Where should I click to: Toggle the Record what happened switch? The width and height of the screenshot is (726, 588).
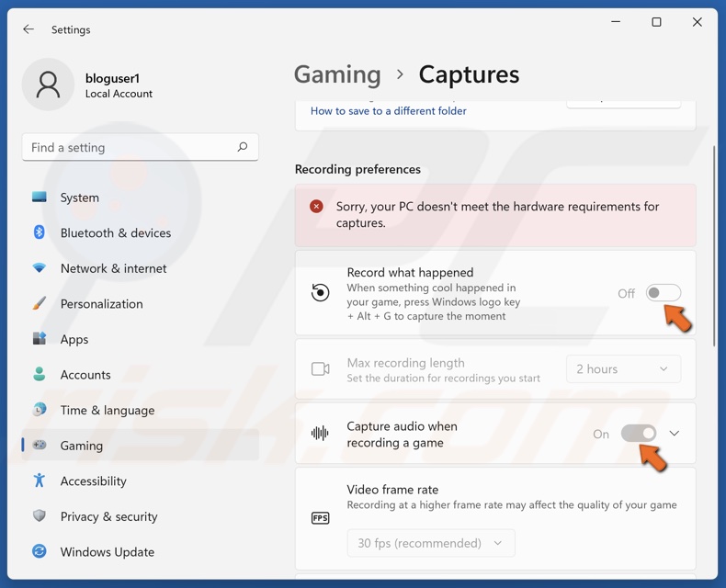coord(664,293)
